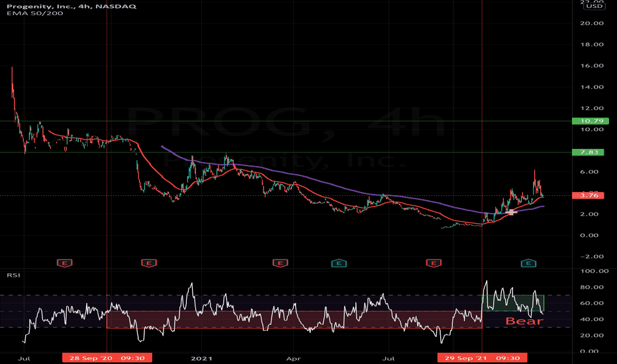The image size is (617, 364).
Task: Click the 100.00 RSI axis value
Action: click(594, 271)
